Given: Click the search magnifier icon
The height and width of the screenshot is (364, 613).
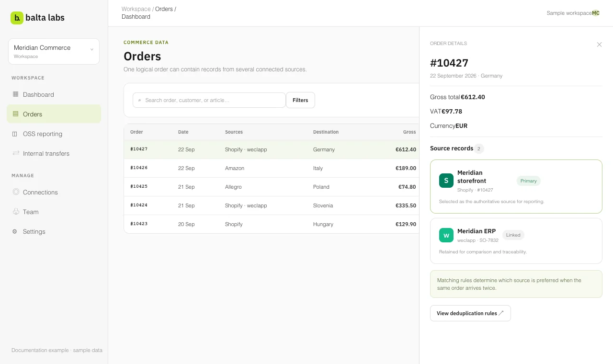Looking at the screenshot, I should pyautogui.click(x=140, y=100).
